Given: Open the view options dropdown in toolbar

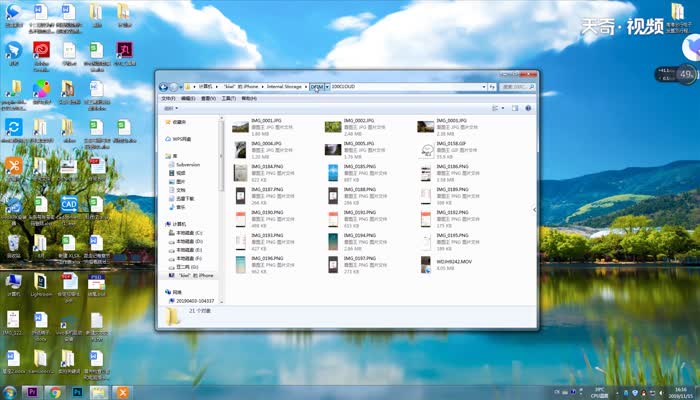Looking at the screenshot, I should click(x=505, y=109).
